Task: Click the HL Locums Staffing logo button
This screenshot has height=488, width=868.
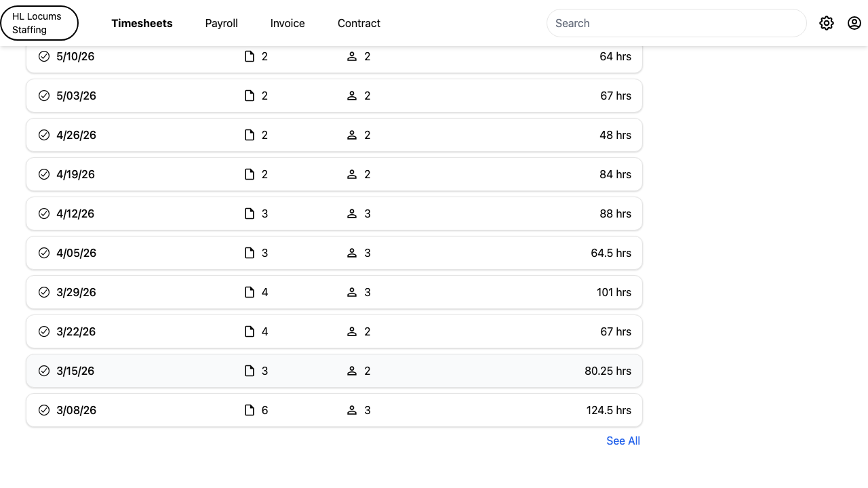Action: pos(39,23)
